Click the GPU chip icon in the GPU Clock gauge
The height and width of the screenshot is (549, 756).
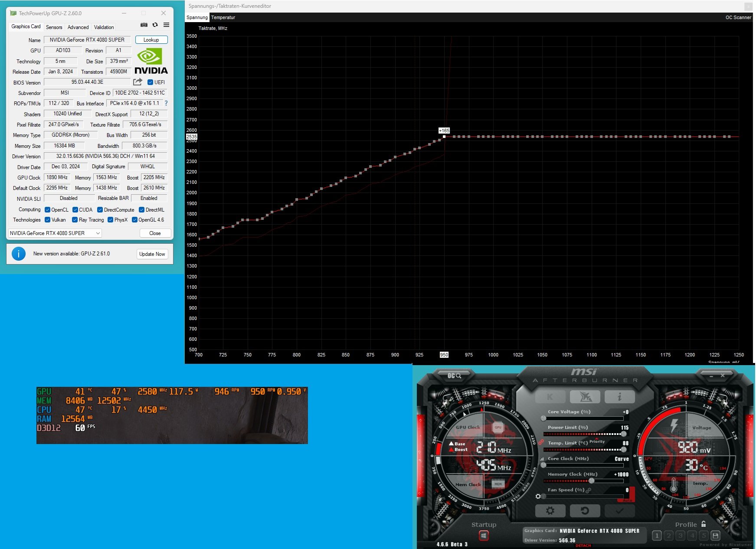coord(498,427)
